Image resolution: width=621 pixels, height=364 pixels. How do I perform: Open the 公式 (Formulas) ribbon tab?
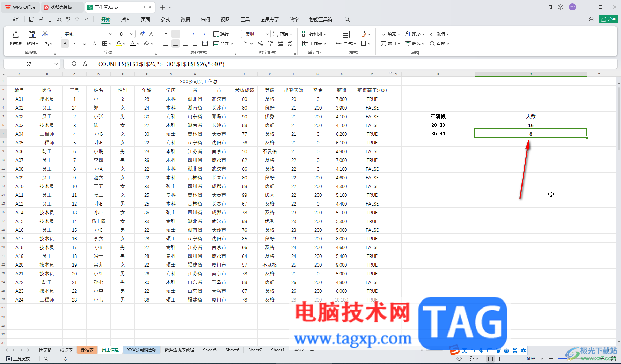[166, 20]
